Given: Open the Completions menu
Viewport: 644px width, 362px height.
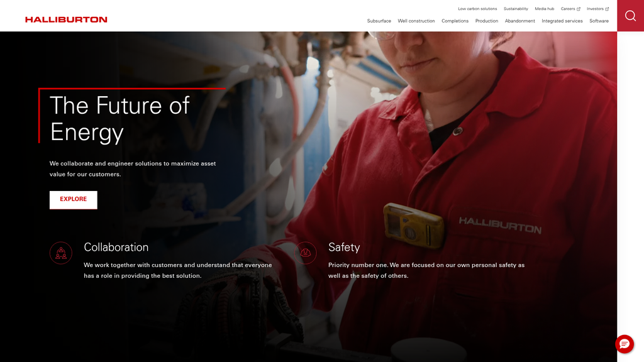Looking at the screenshot, I should coord(455,21).
